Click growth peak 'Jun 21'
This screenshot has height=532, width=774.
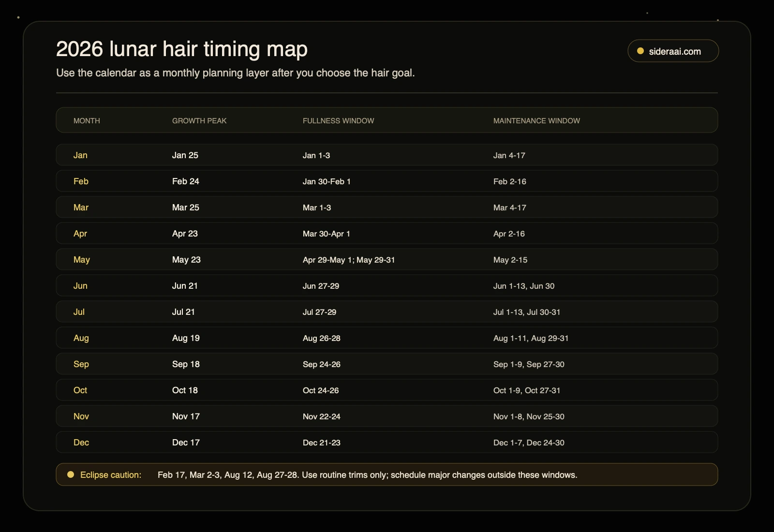[x=185, y=286]
